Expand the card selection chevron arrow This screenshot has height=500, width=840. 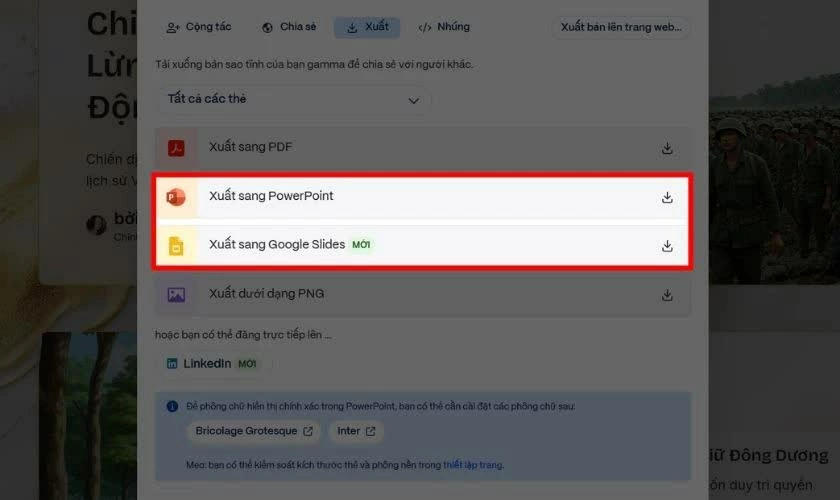(414, 101)
